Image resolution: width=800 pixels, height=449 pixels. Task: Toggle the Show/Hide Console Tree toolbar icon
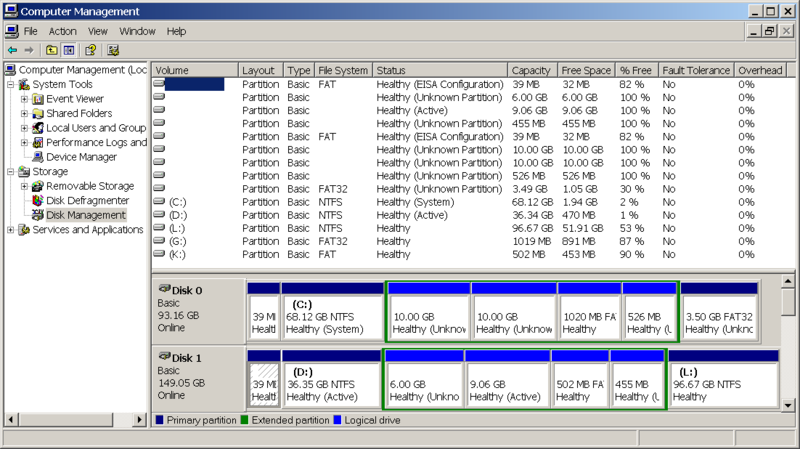69,50
